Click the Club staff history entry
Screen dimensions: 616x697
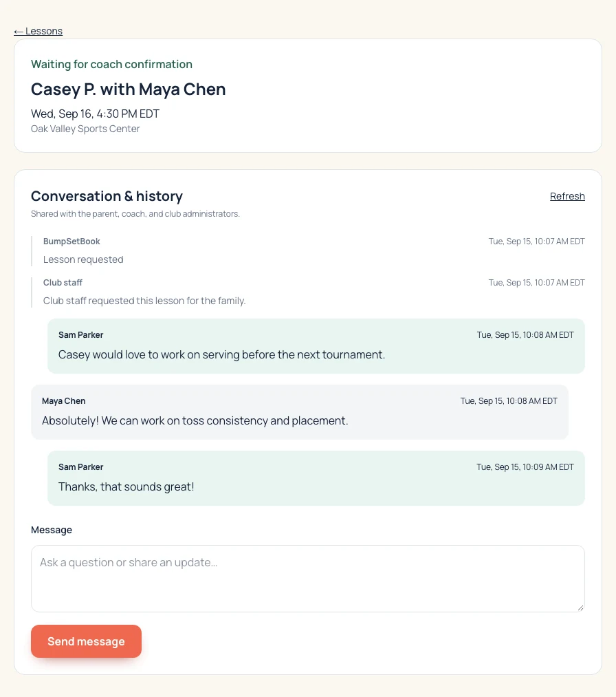[x=308, y=292]
